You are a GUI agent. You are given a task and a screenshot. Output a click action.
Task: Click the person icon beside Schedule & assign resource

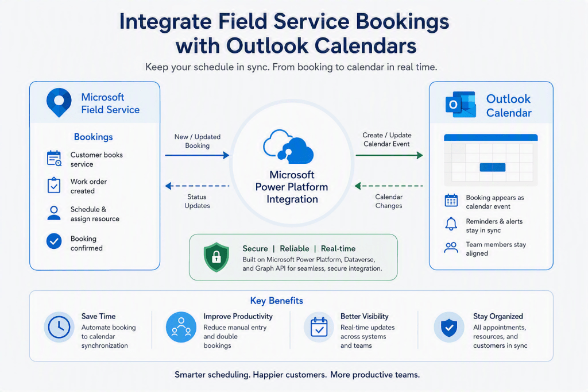point(54,213)
